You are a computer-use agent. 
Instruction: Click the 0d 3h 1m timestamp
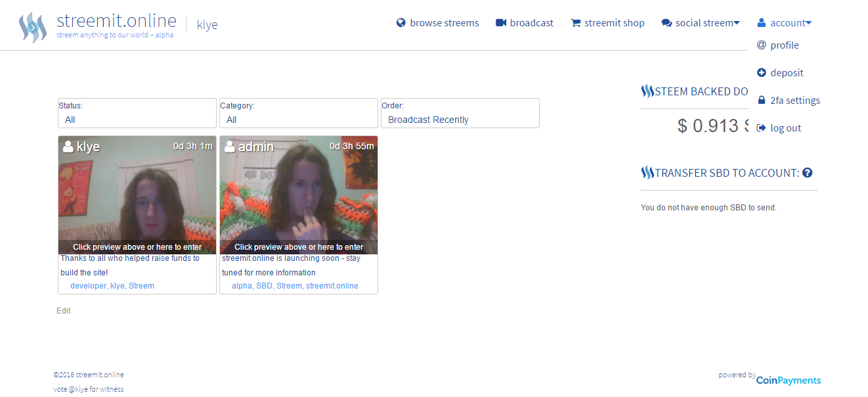[192, 146]
